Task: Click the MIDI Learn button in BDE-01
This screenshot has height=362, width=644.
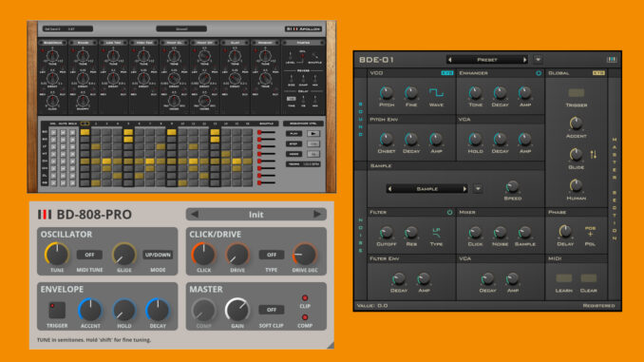Action: 564,278
